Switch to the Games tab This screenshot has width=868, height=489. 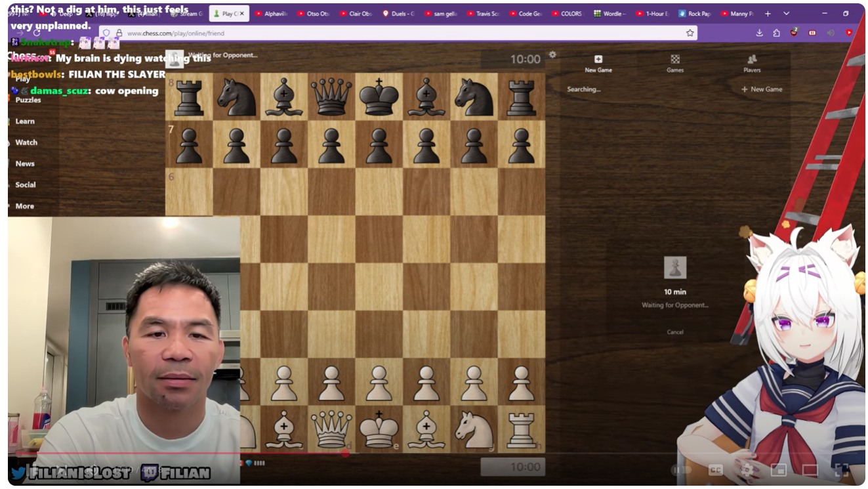675,64
